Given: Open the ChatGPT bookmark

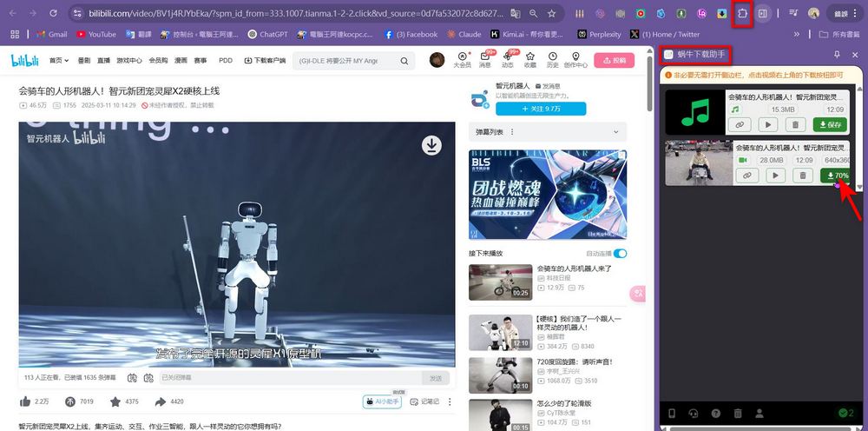Looking at the screenshot, I should [268, 35].
